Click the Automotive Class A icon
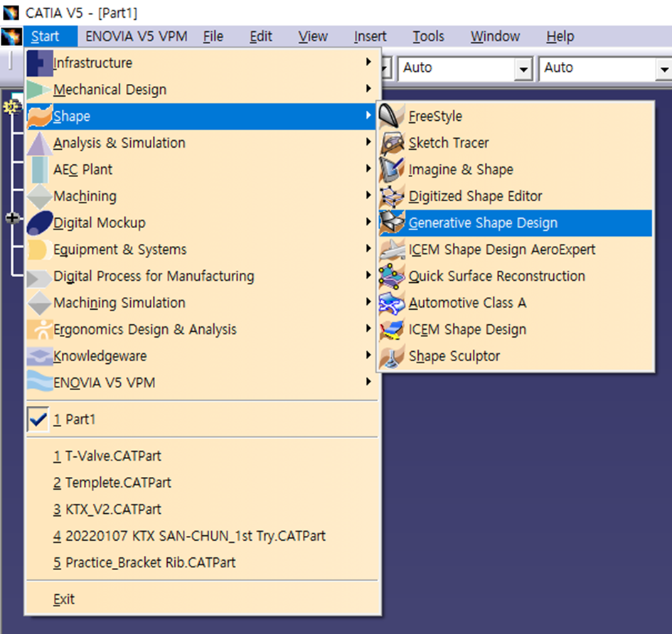 [392, 303]
